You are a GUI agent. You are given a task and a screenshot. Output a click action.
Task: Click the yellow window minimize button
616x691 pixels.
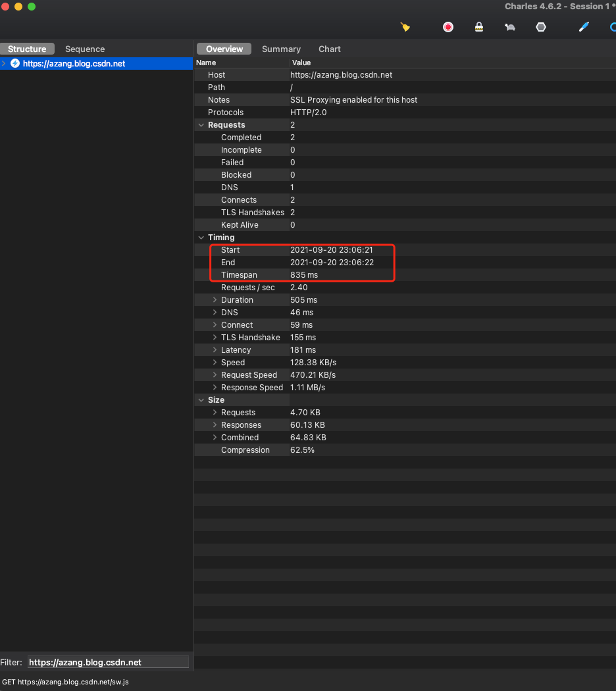(18, 7)
